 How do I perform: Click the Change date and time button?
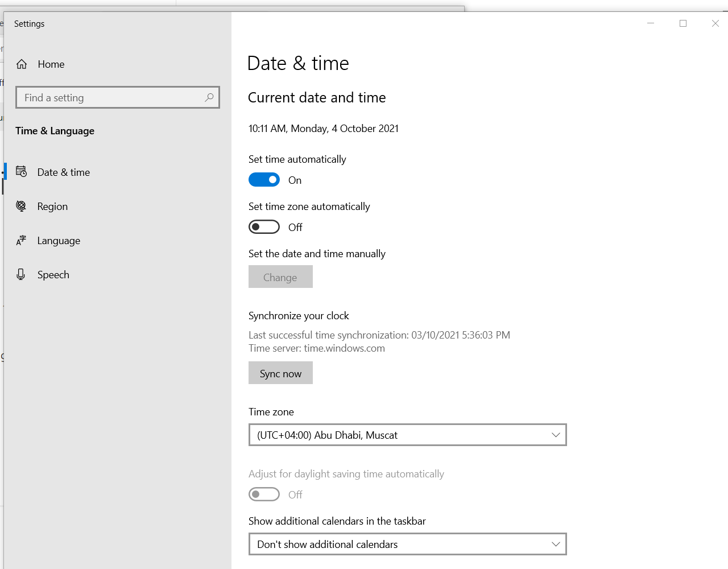point(280,277)
